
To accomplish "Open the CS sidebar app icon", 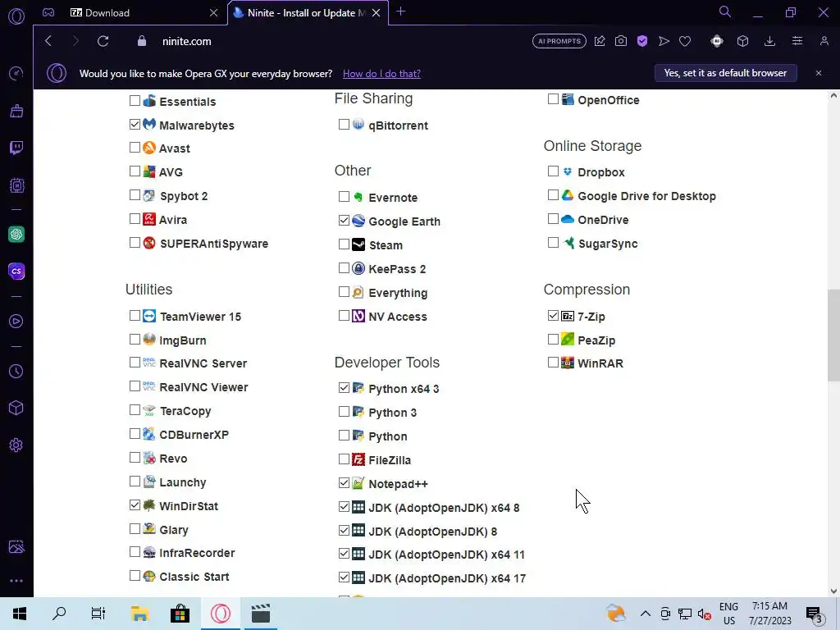I will (16, 271).
